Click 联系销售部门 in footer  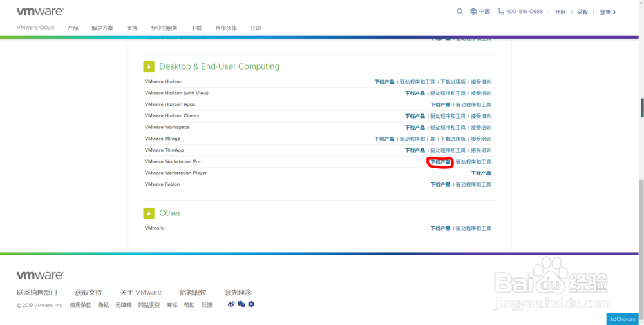click(x=37, y=293)
